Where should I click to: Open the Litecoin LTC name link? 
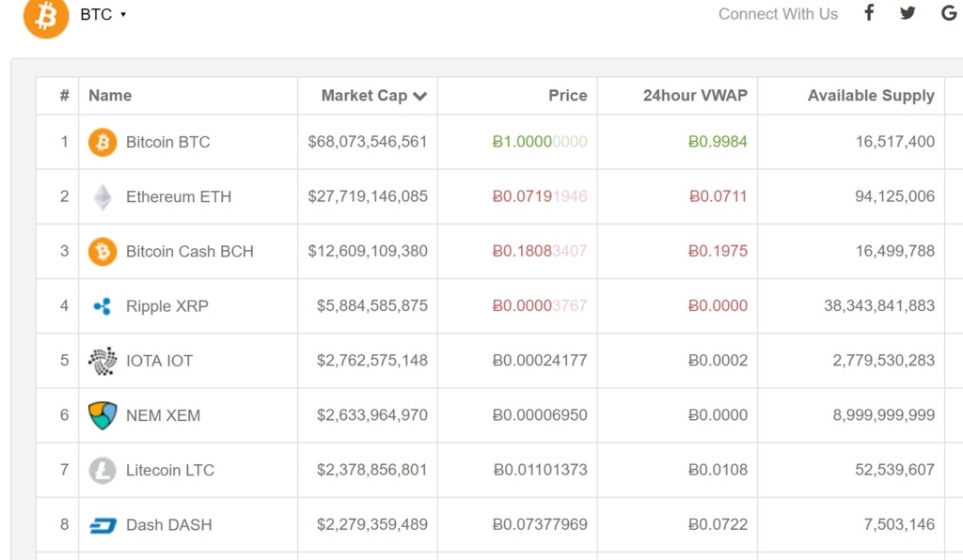point(170,470)
